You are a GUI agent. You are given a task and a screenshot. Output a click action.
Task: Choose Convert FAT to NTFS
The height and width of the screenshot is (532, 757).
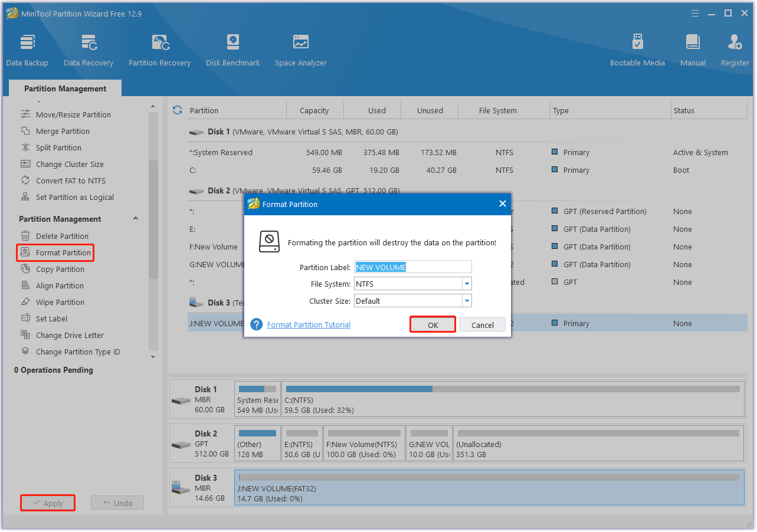click(71, 180)
